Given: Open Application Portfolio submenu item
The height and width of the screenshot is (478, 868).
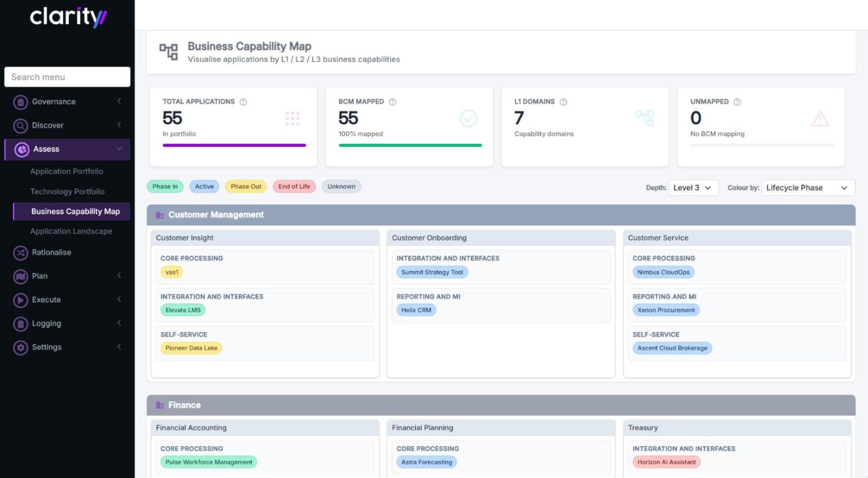Looking at the screenshot, I should pos(66,172).
